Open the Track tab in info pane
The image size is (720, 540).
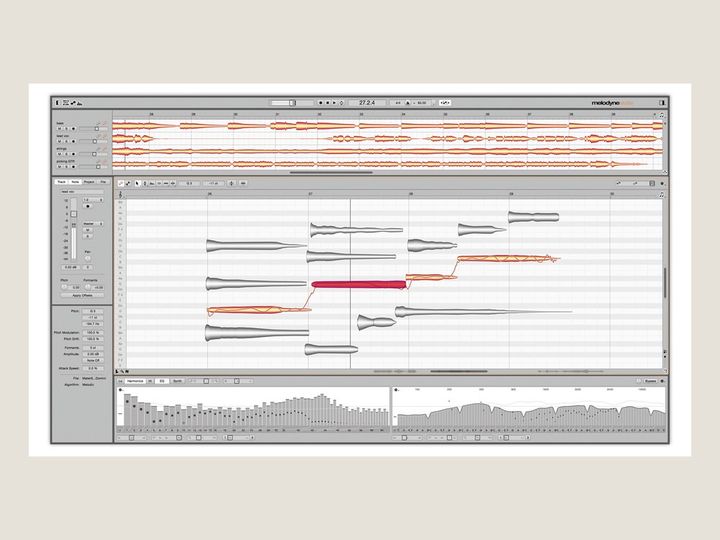[62, 182]
